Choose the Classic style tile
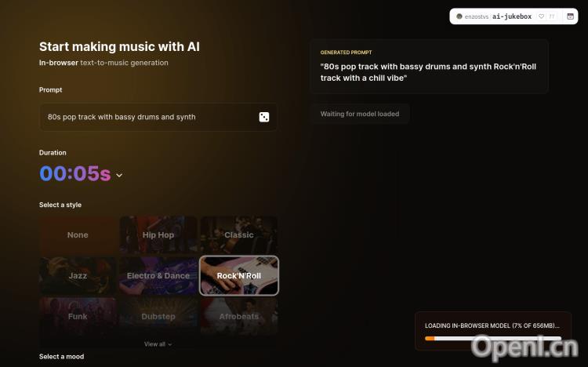The height and width of the screenshot is (367, 588). (x=239, y=235)
